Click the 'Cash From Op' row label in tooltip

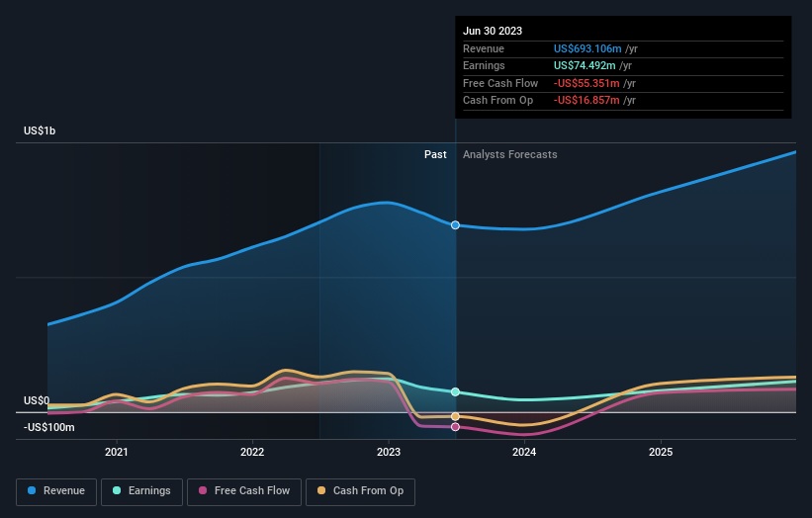coord(497,101)
